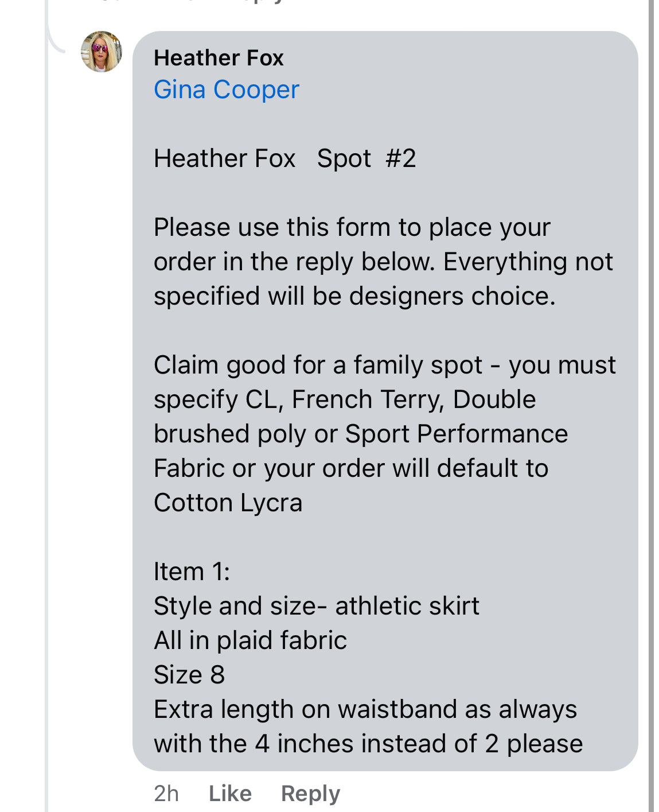The image size is (659, 812).
Task: Click the 'Cotton Lycra' text line
Action: click(228, 503)
